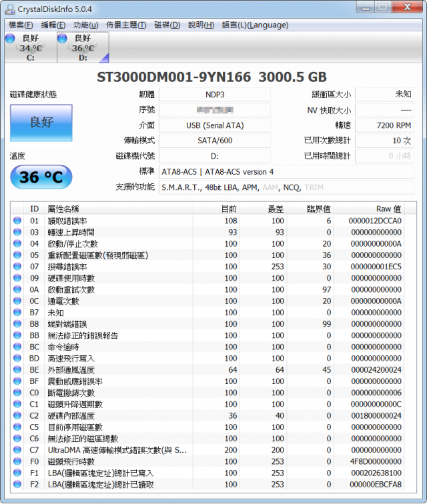Click the 緩衝區大小 field showing 未知
427x504 pixels.
[x=384, y=94]
